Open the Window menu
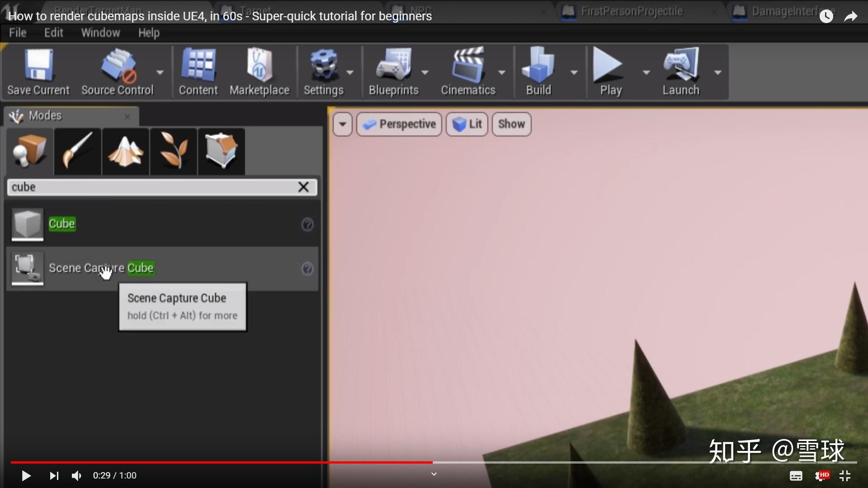 pyautogui.click(x=100, y=33)
